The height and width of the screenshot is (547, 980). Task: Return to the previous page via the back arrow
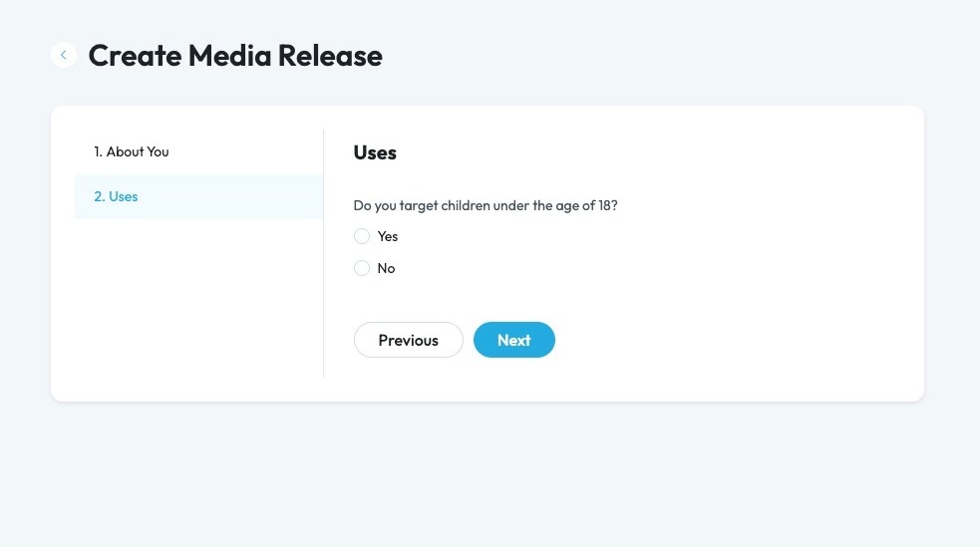click(64, 55)
